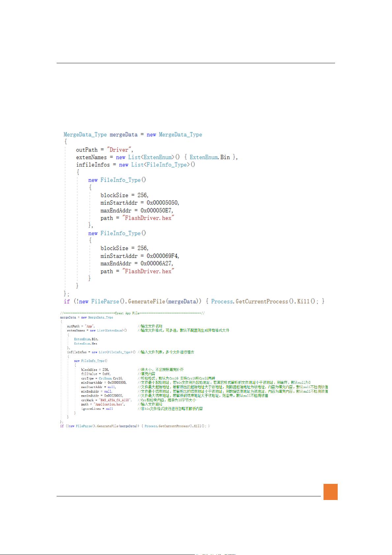Image resolution: width=392 pixels, height=555 pixels.
Task: Click the orange square page marker
Action: [330, 491]
